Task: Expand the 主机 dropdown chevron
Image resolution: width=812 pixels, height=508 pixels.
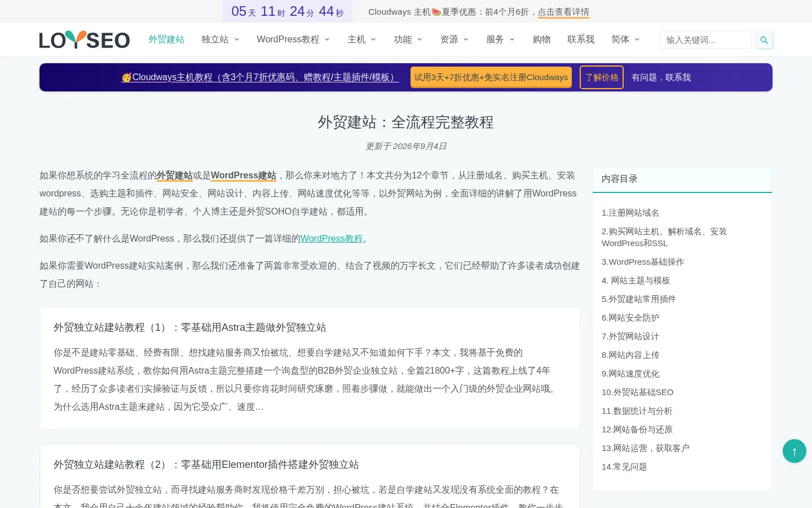Action: pyautogui.click(x=373, y=40)
